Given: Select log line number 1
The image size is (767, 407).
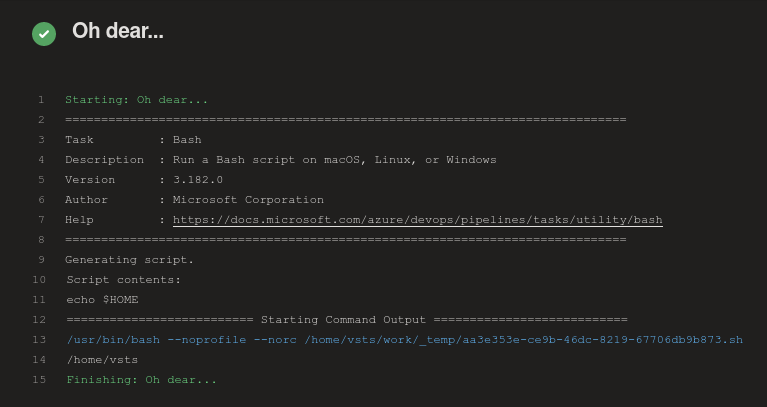Looking at the screenshot, I should click(41, 100).
